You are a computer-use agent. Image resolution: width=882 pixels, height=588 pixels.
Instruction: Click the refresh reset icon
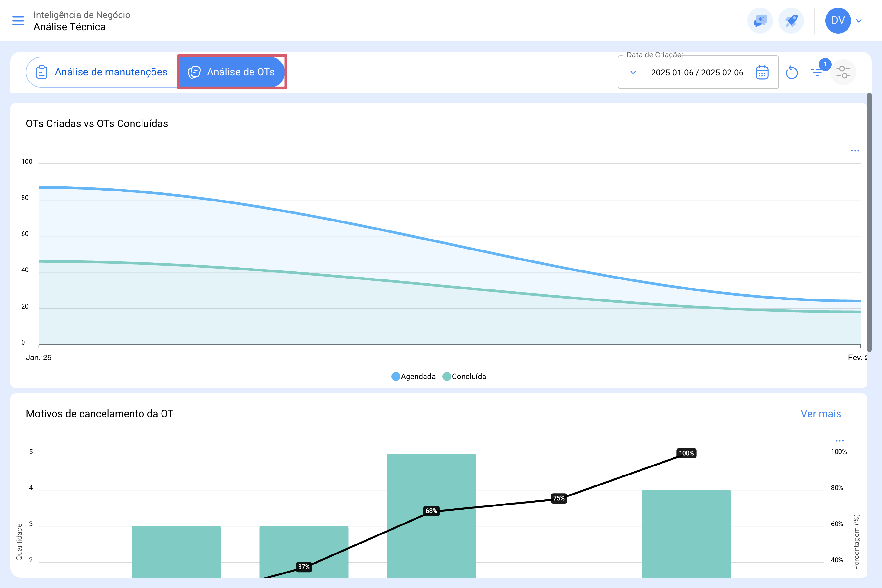tap(792, 73)
